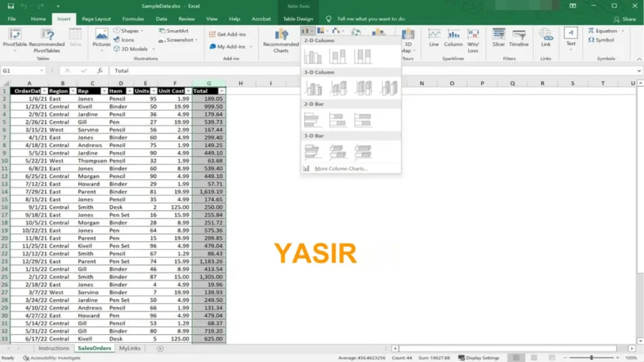Open the Region column filter dropdown
Viewport: 644px width, 362px height.
[x=73, y=91]
